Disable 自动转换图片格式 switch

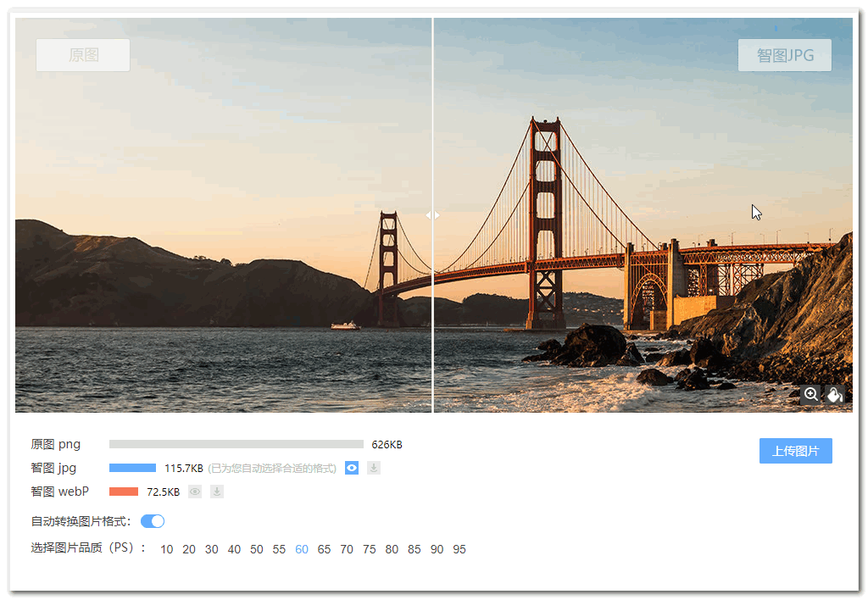tap(153, 521)
